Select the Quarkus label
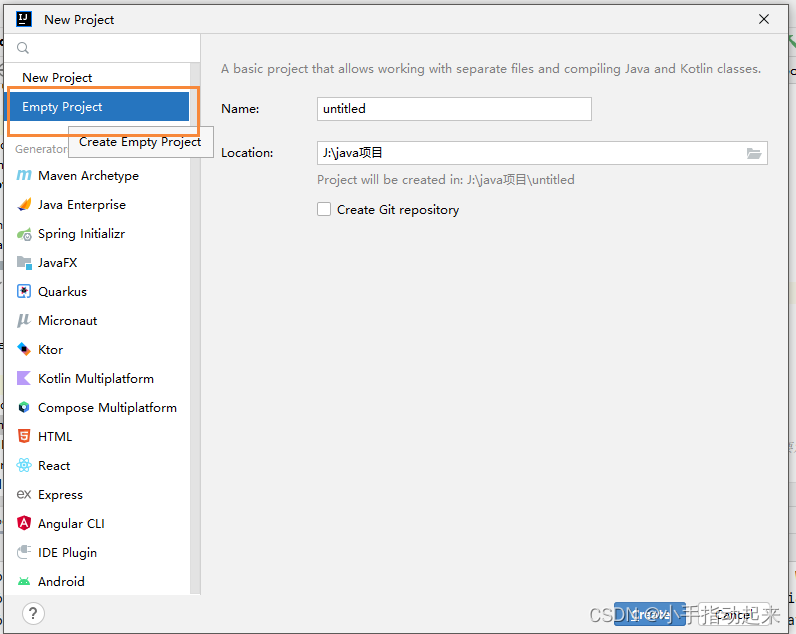This screenshot has height=634, width=796. pos(62,292)
